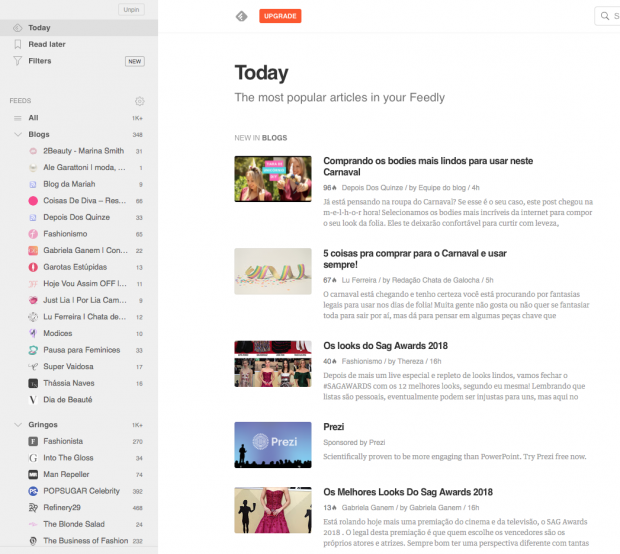
Task: Click the Prezi ad thumbnail
Action: (273, 445)
